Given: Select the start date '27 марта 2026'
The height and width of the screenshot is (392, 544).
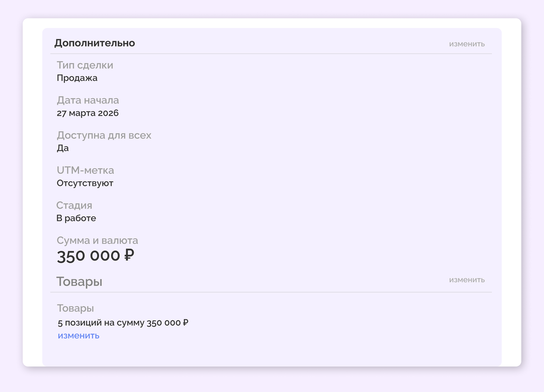Looking at the screenshot, I should click(88, 113).
